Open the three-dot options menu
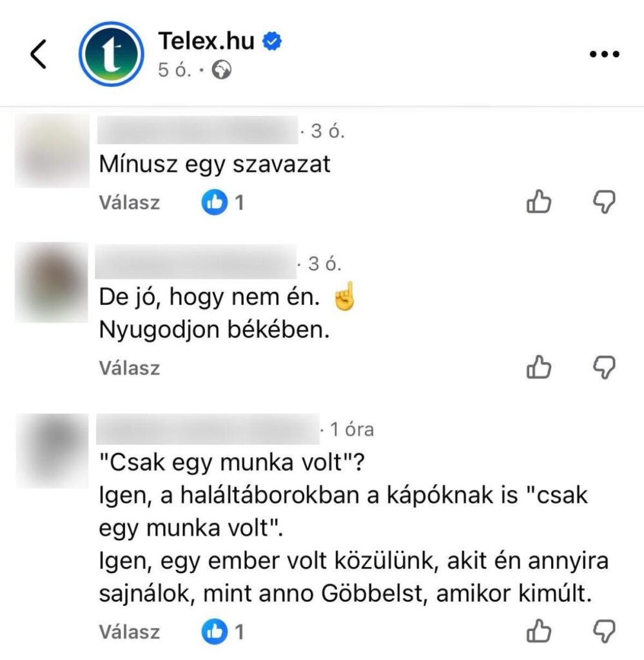The image size is (644, 660). pyautogui.click(x=605, y=54)
